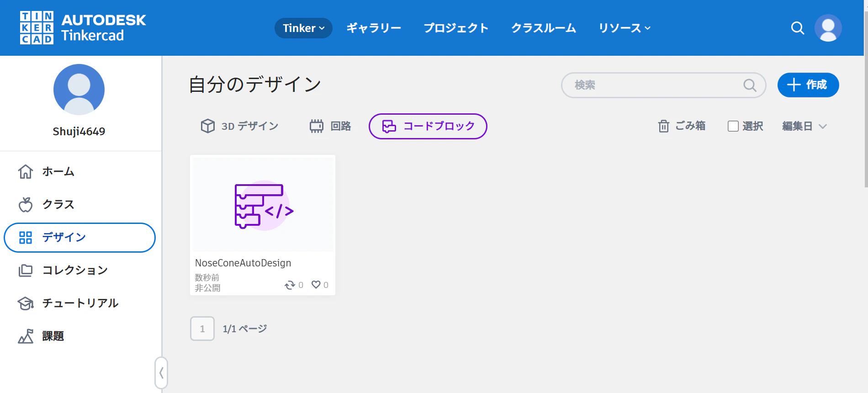
Task: Open the ごみ箱 trash
Action: point(682,126)
